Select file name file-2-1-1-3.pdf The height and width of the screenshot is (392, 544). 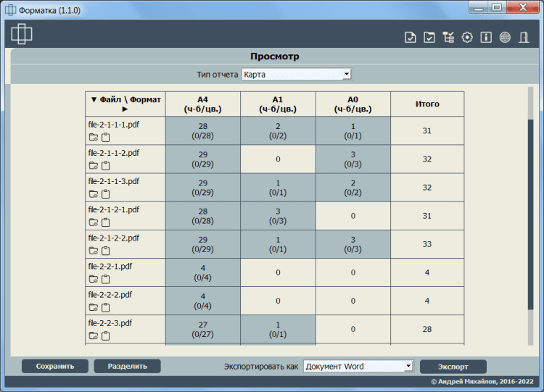click(113, 181)
